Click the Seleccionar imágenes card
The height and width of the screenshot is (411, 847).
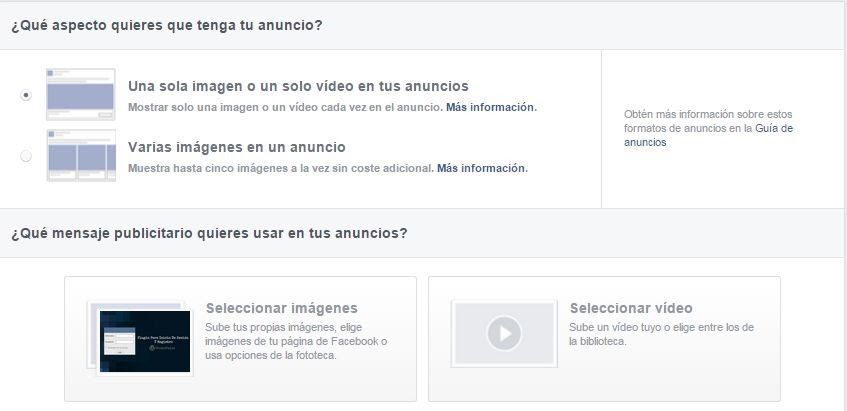click(240, 339)
